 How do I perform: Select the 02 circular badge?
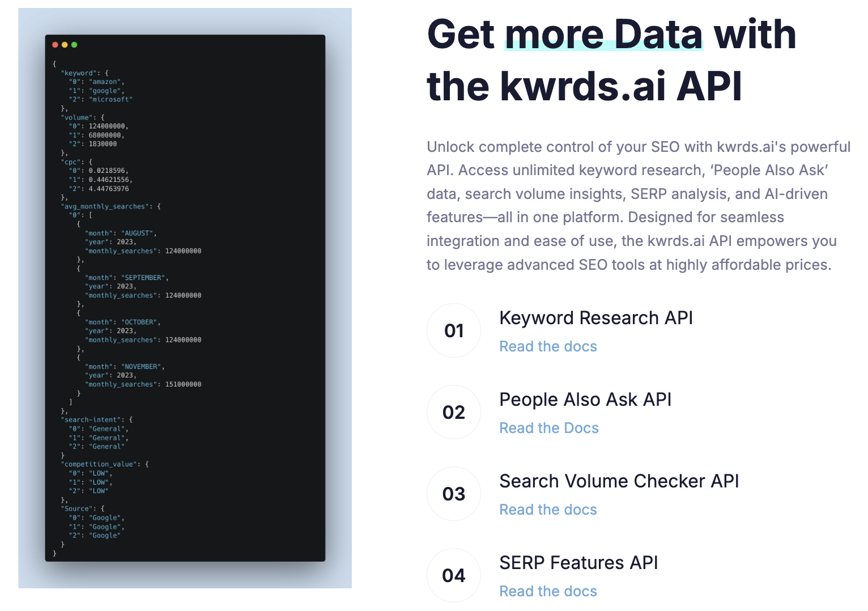click(x=454, y=412)
